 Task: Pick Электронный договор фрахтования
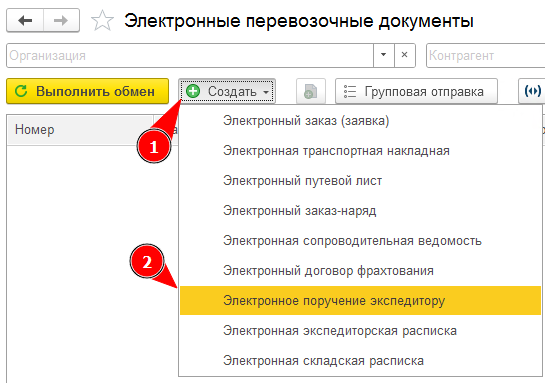coord(360,270)
